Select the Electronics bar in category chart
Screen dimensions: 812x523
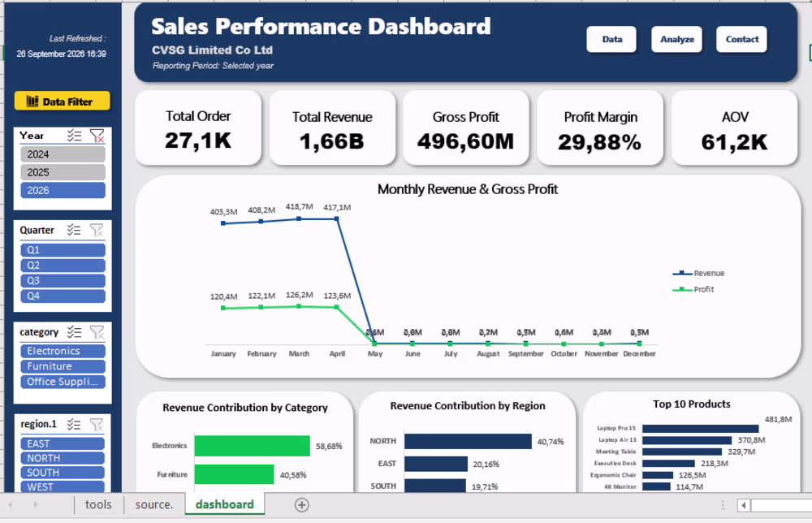253,446
